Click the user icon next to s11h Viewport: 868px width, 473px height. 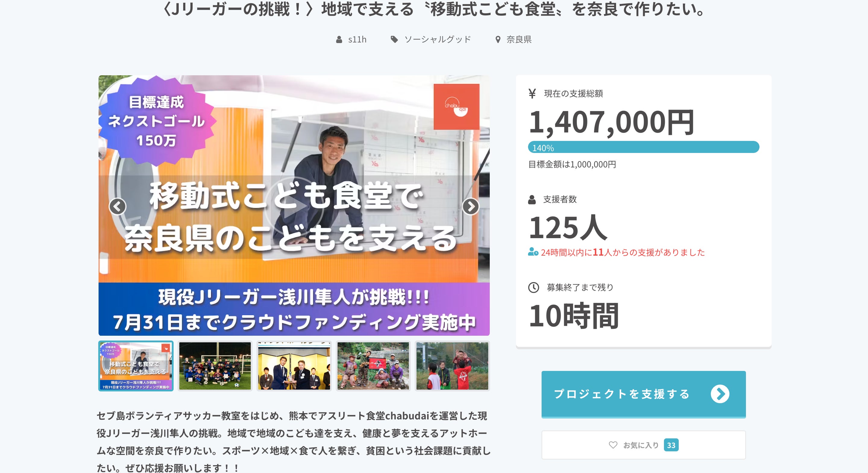[339, 40]
